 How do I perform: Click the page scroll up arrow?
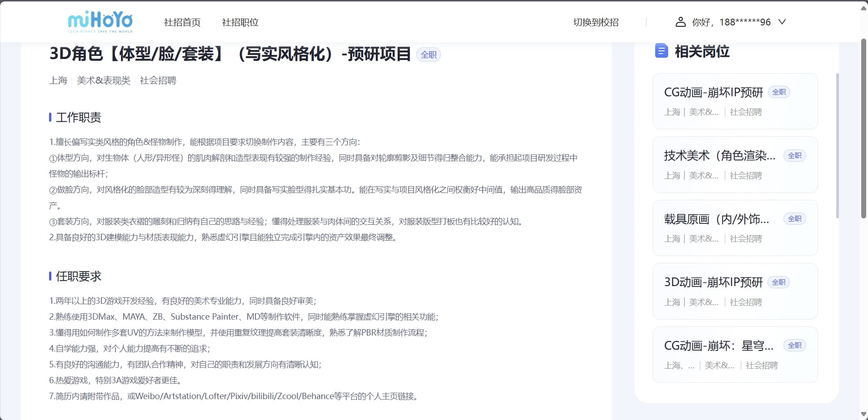coord(863,8)
